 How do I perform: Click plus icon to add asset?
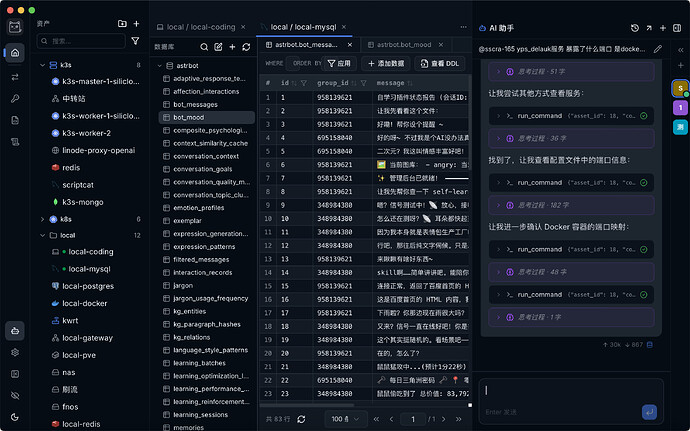click(136, 24)
